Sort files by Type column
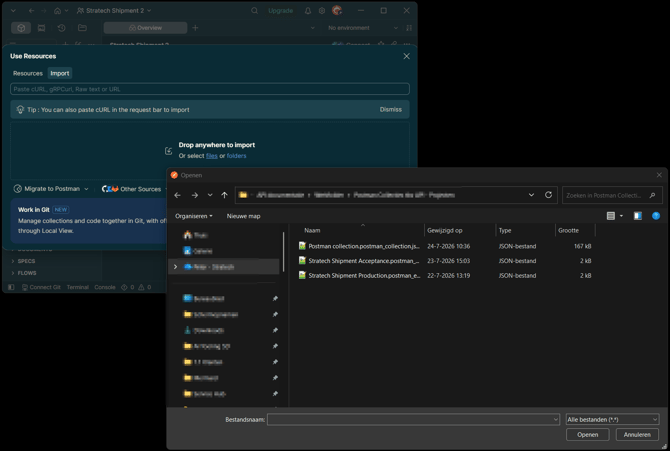 click(x=505, y=230)
